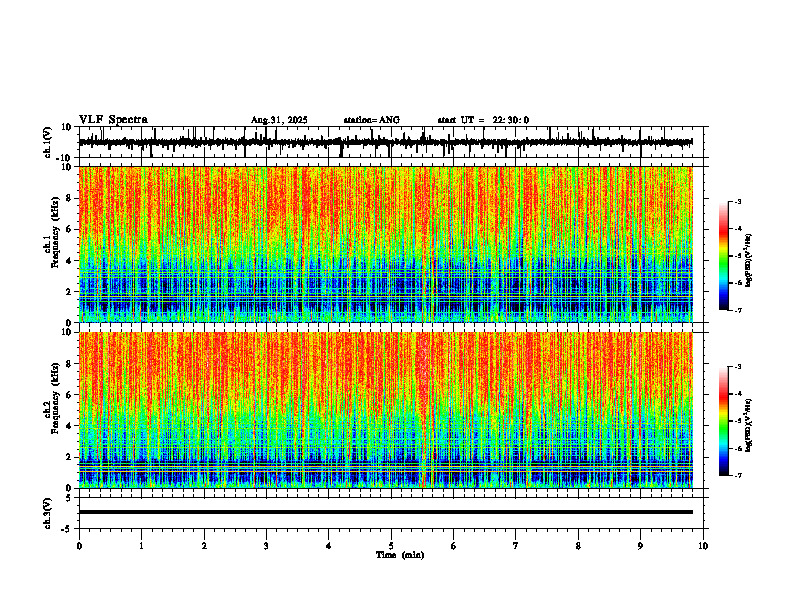Click the ch.1 spectrogram plot
Screen dimensions: 792x612
point(385,244)
